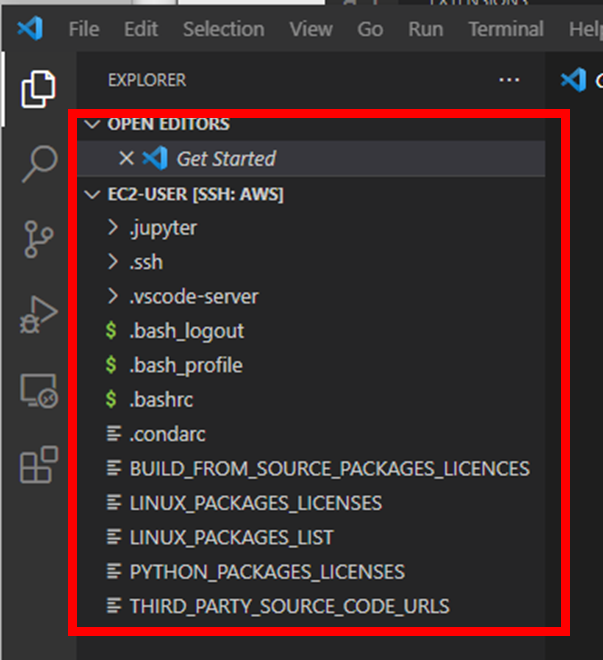Click the dollar icon of .bash_profile

[111, 365]
